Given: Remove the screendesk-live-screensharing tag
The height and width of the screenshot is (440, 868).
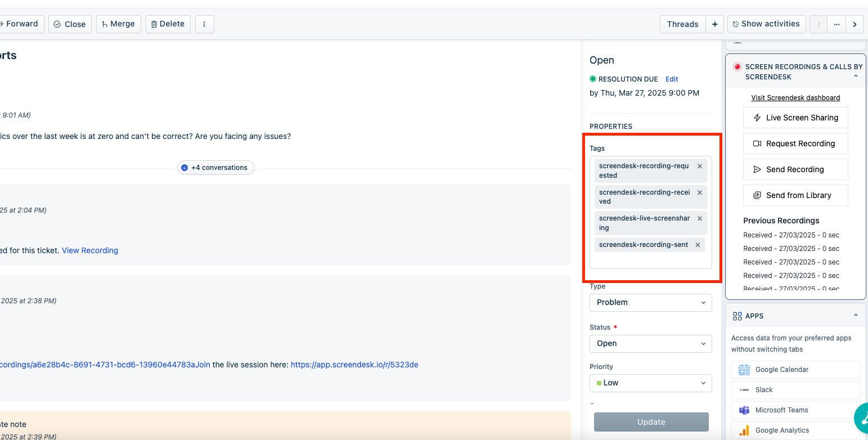Looking at the screenshot, I should pyautogui.click(x=700, y=218).
